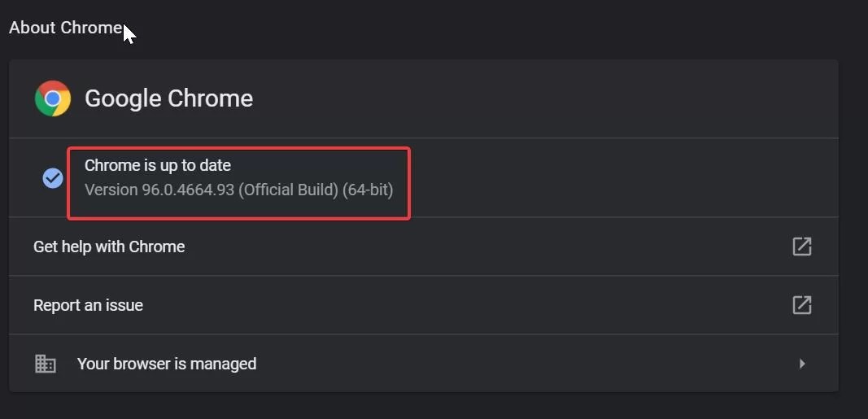Open Your browser is managed details

click(424, 364)
